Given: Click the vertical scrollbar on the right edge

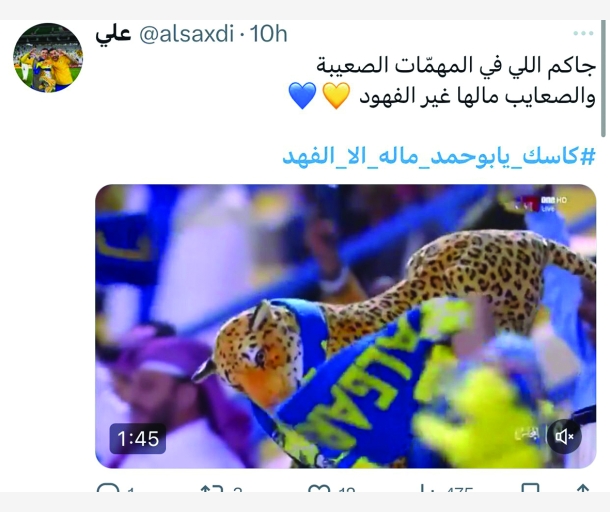Looking at the screenshot, I should (x=603, y=78).
